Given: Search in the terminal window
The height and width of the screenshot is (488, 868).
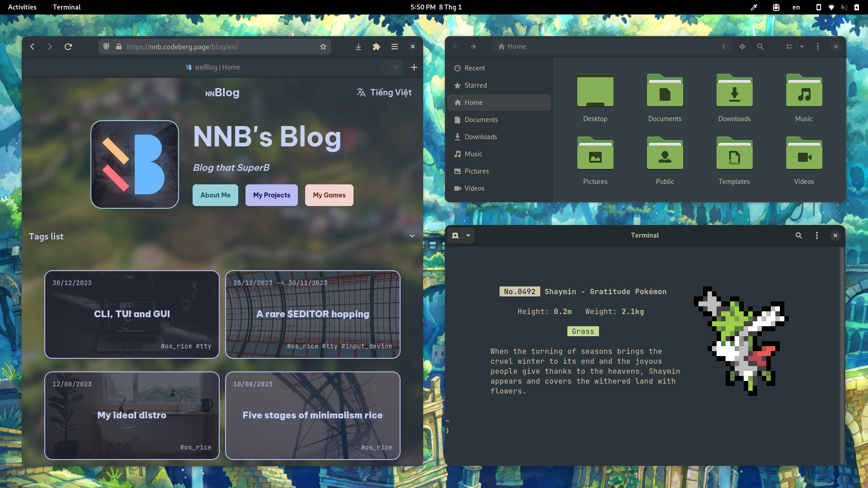Looking at the screenshot, I should (x=799, y=235).
